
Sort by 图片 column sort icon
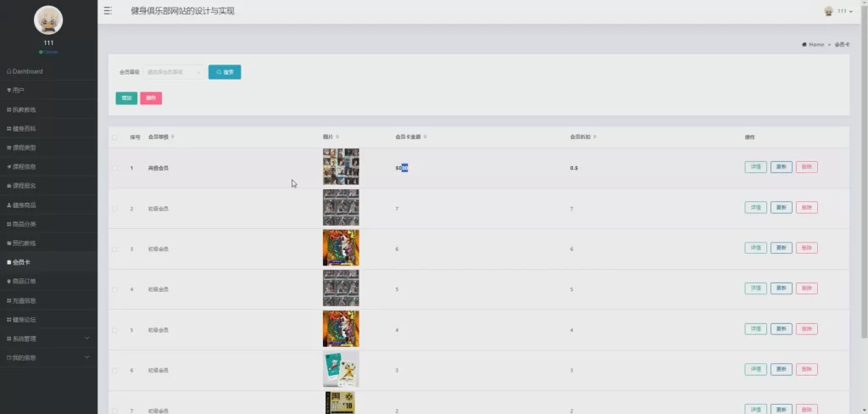pyautogui.click(x=337, y=137)
